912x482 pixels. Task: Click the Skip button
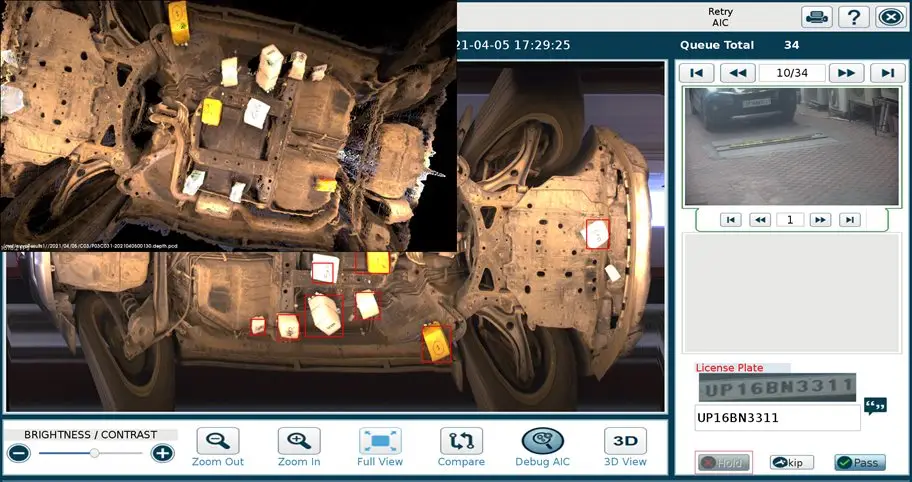coord(791,462)
